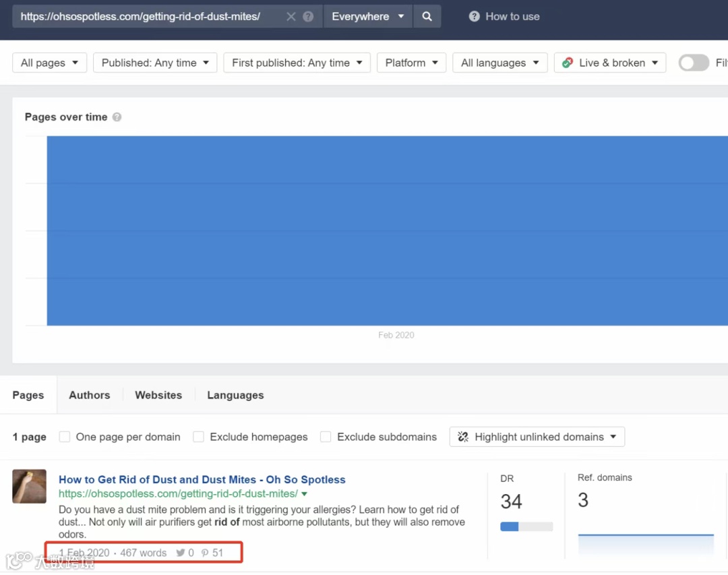Click the How to use link
This screenshot has height=575, width=728.
coord(512,17)
